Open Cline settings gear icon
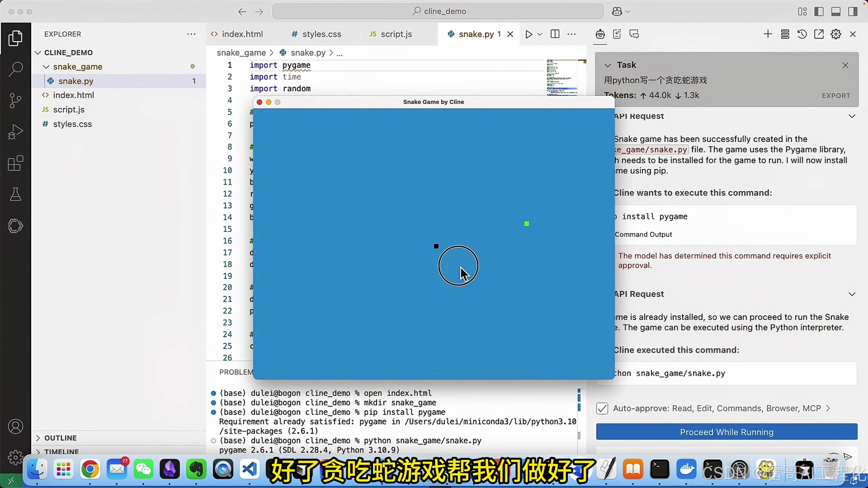Screen dimensions: 868x488 [836, 34]
